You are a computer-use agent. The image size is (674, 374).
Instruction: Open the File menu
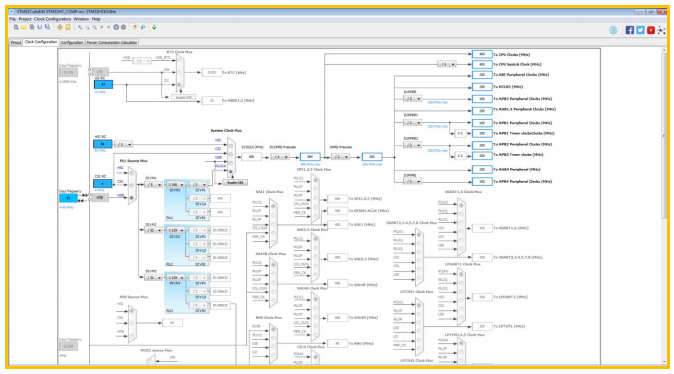click(12, 19)
